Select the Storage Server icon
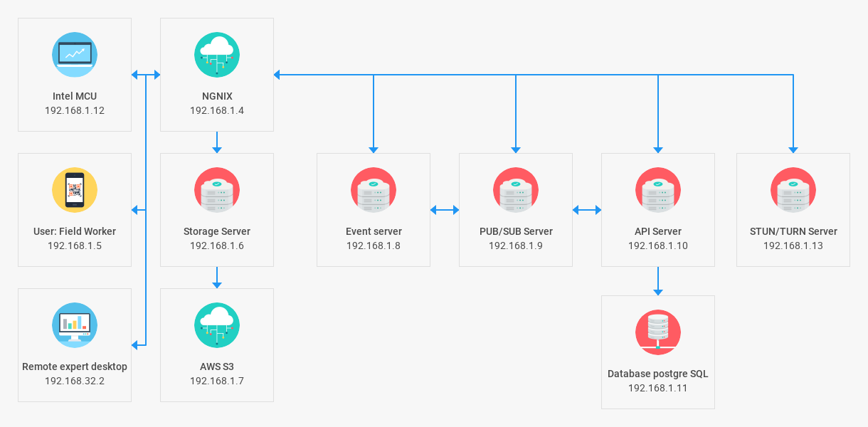868x427 pixels. [217, 190]
